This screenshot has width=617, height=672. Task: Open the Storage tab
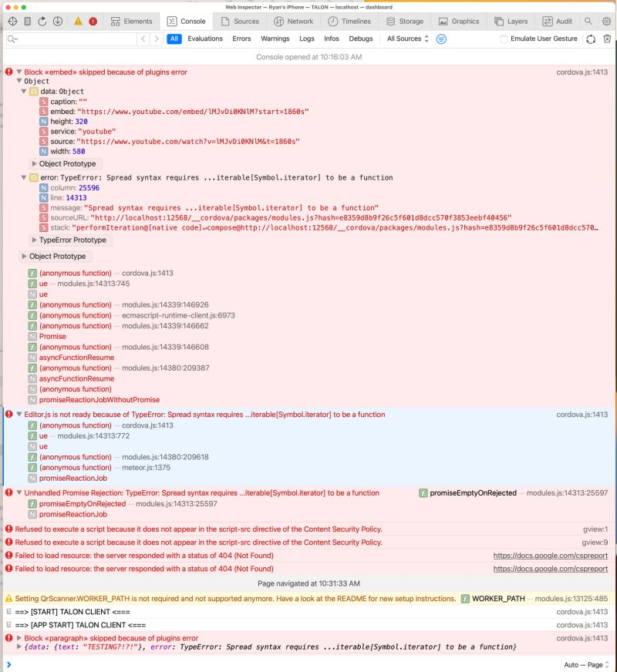coord(405,22)
